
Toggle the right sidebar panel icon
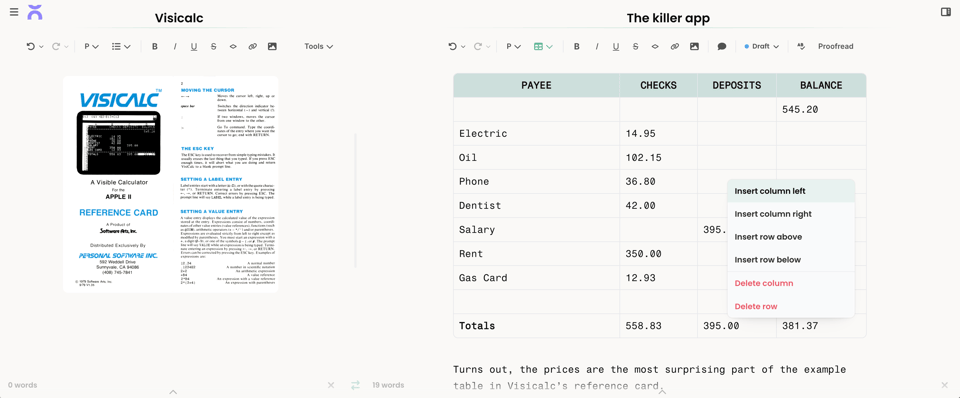click(x=945, y=12)
